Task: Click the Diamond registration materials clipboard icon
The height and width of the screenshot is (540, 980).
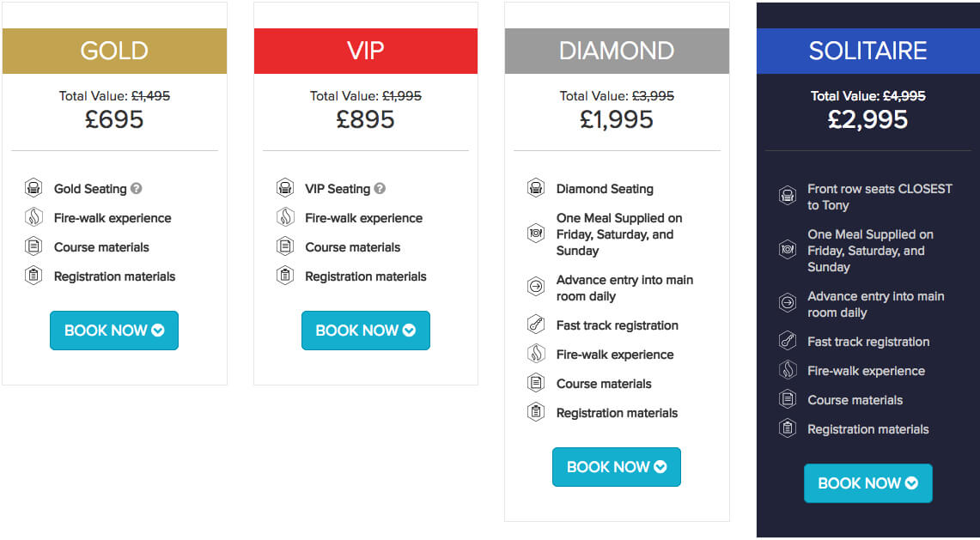Action: (536, 412)
